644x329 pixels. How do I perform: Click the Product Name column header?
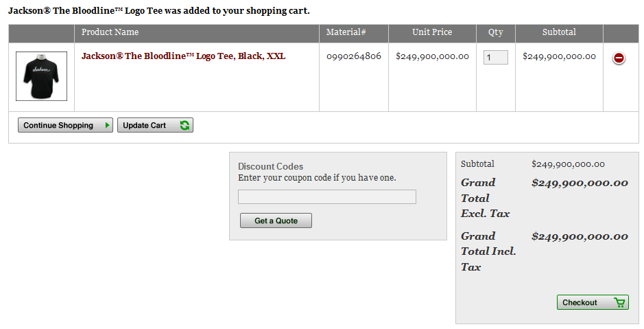coord(110,32)
